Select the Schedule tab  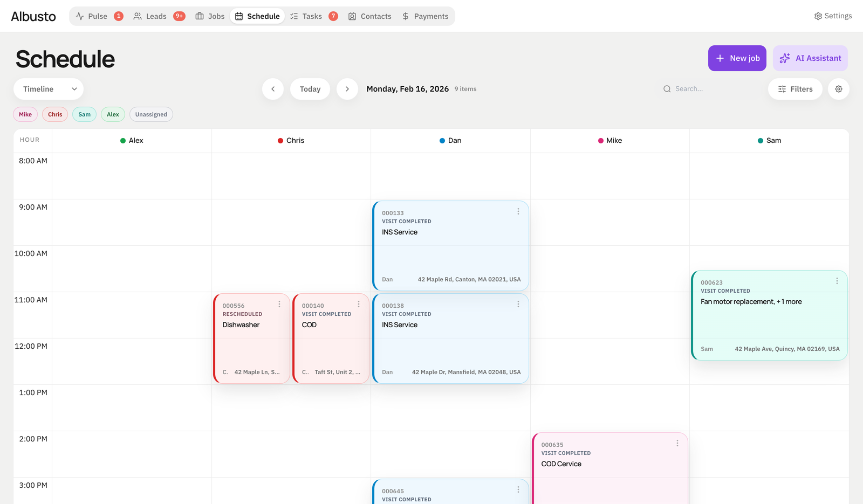coord(257,16)
